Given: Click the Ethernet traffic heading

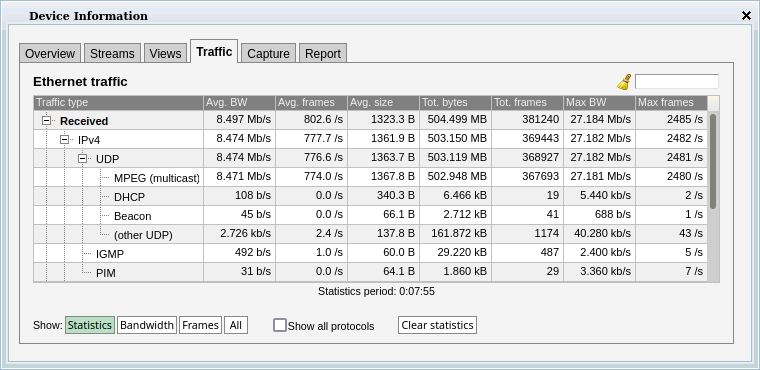Looking at the screenshot, I should 80,81.
